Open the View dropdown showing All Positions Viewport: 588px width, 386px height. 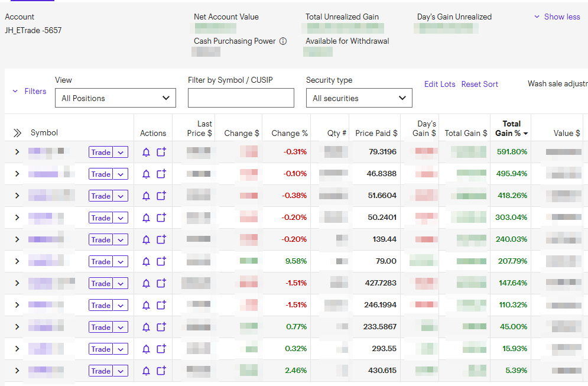click(115, 98)
